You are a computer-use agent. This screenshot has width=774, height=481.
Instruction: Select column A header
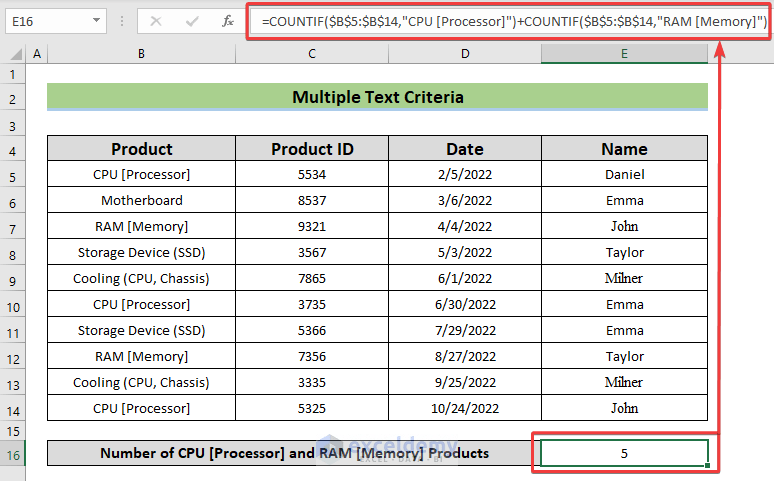(x=37, y=53)
